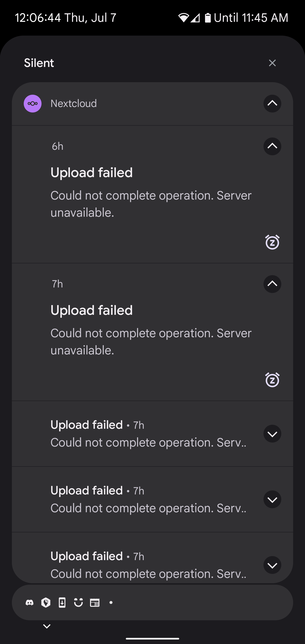Tap the Until 11:45 AM status text
The width and height of the screenshot is (305, 644).
pyautogui.click(x=251, y=18)
